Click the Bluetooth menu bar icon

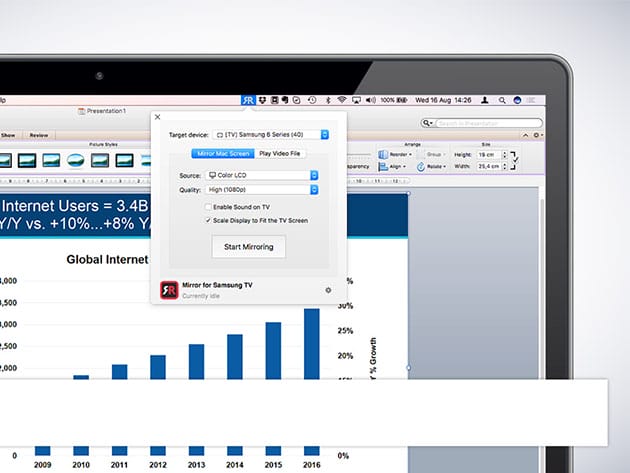pyautogui.click(x=326, y=100)
